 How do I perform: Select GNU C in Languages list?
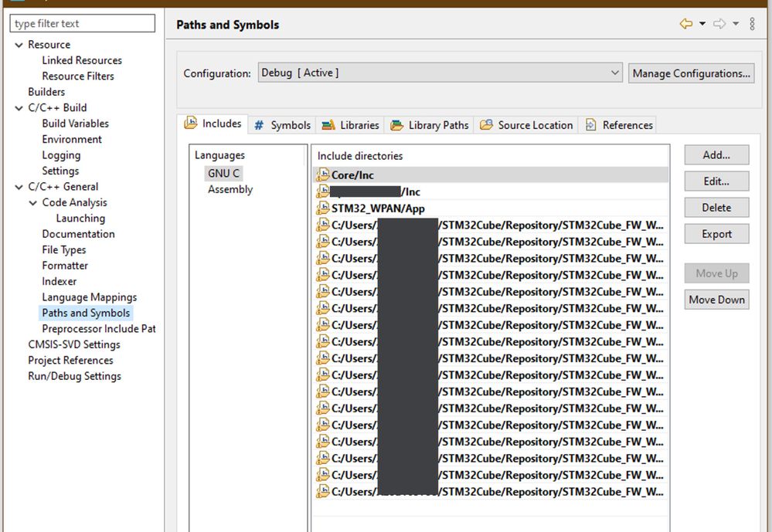pos(223,173)
